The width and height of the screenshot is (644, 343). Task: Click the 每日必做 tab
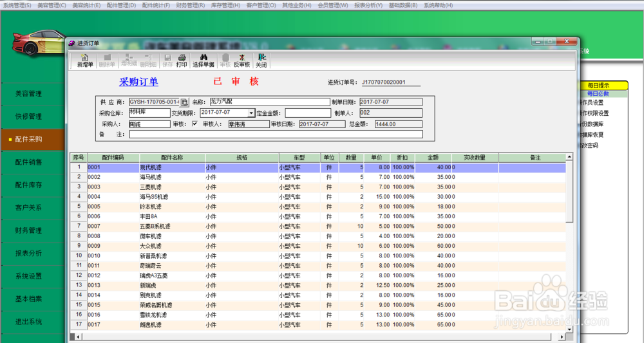coord(603,93)
